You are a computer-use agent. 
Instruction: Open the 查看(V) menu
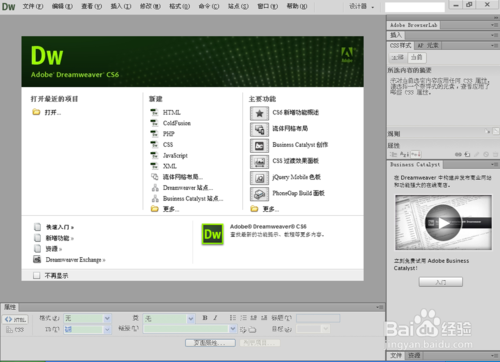91,6
